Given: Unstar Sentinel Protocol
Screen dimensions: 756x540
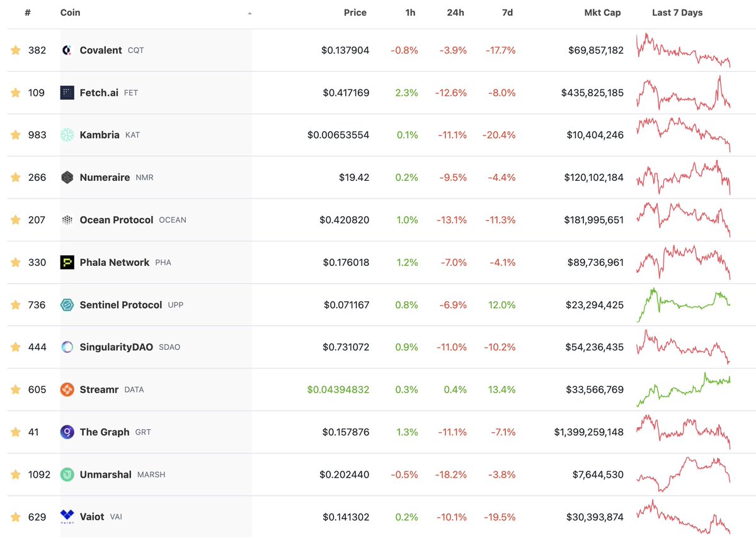Looking at the screenshot, I should coord(16,304).
